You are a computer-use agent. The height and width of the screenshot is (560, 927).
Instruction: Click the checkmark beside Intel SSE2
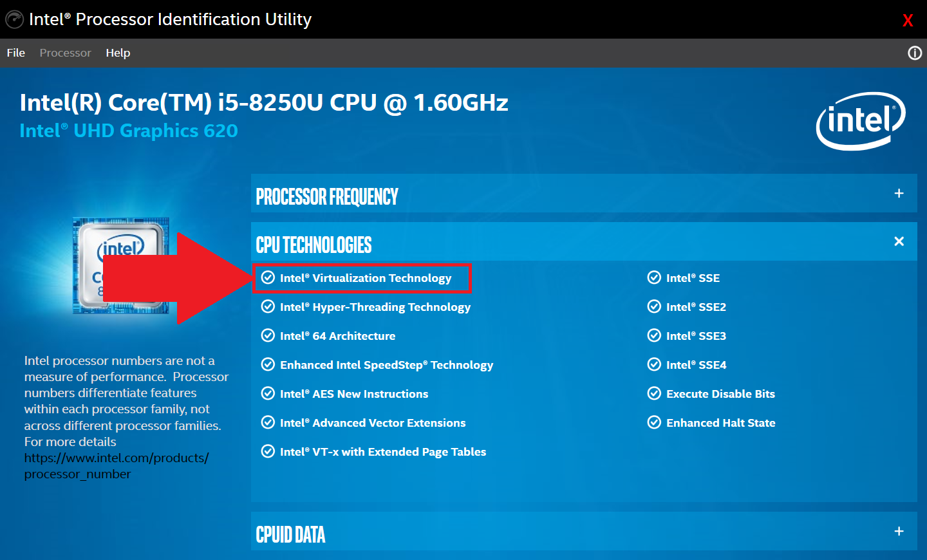(654, 306)
